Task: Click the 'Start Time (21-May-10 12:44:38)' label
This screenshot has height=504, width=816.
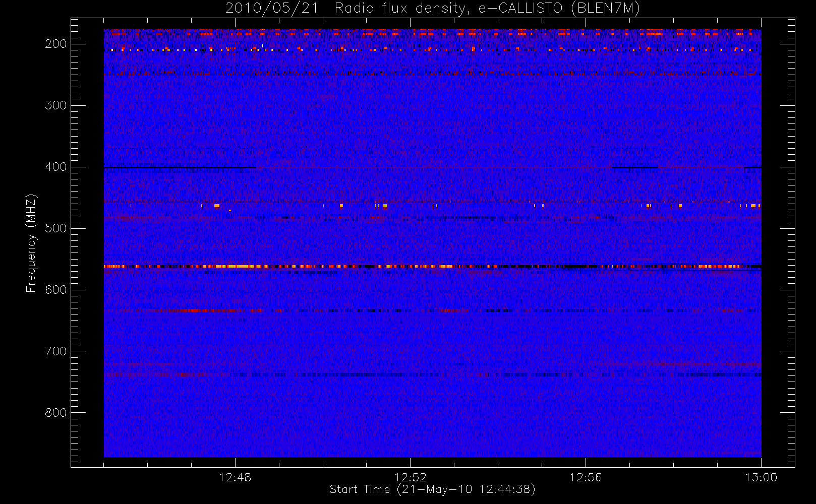Action: pyautogui.click(x=432, y=489)
